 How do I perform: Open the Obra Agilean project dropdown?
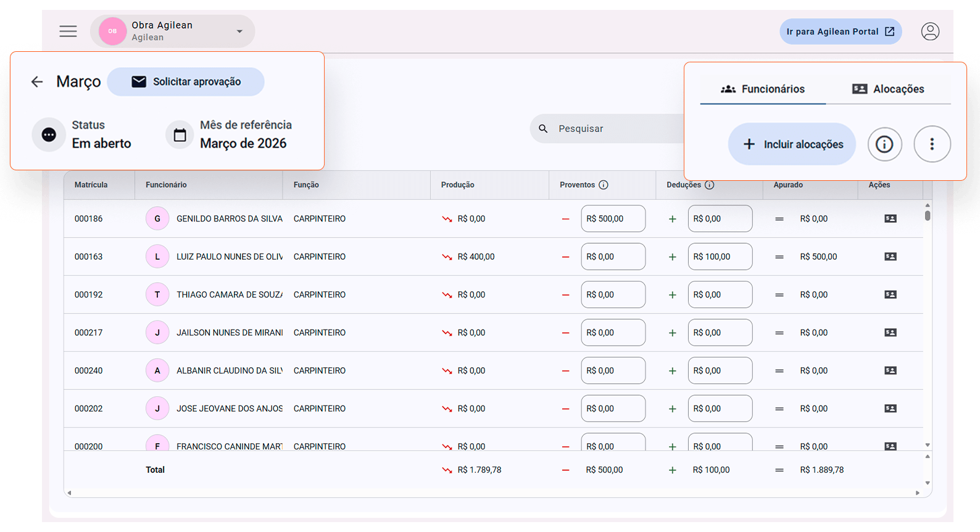click(172, 31)
